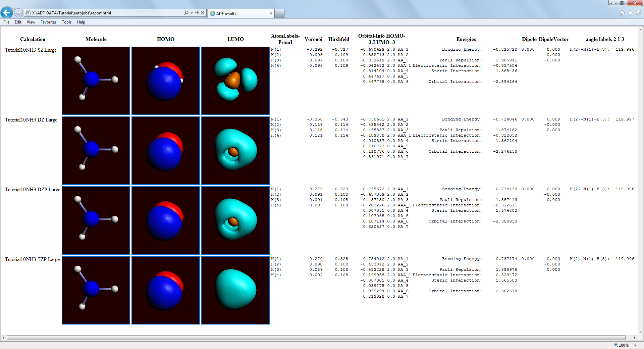Viewport: 644px width, 349px height.
Task: Click Tutorial10NH3.DZ.Large calculation name
Action: 31,120
